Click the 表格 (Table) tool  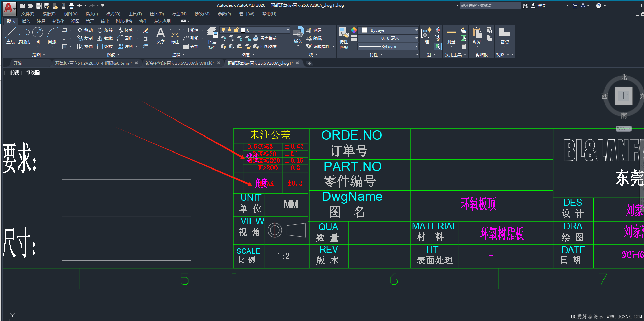[x=191, y=46]
